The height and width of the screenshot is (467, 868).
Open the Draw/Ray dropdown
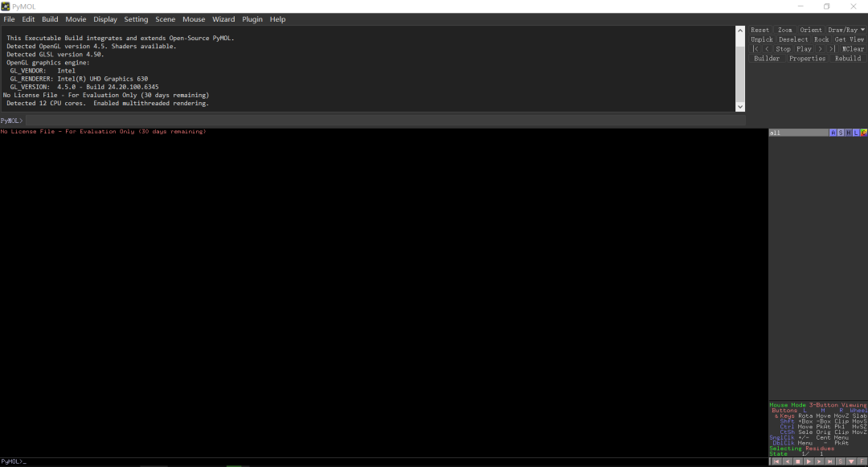tap(845, 30)
